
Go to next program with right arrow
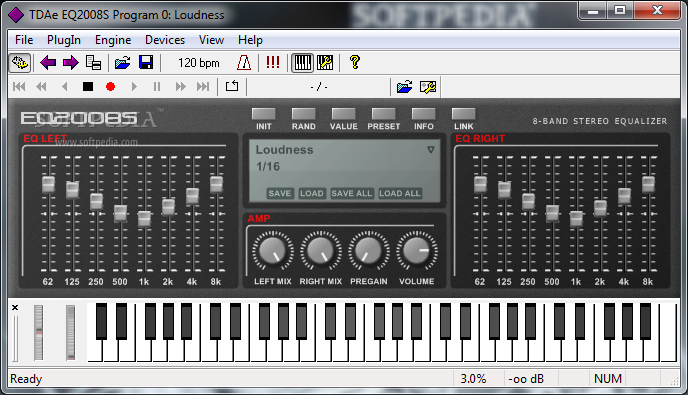(70, 63)
